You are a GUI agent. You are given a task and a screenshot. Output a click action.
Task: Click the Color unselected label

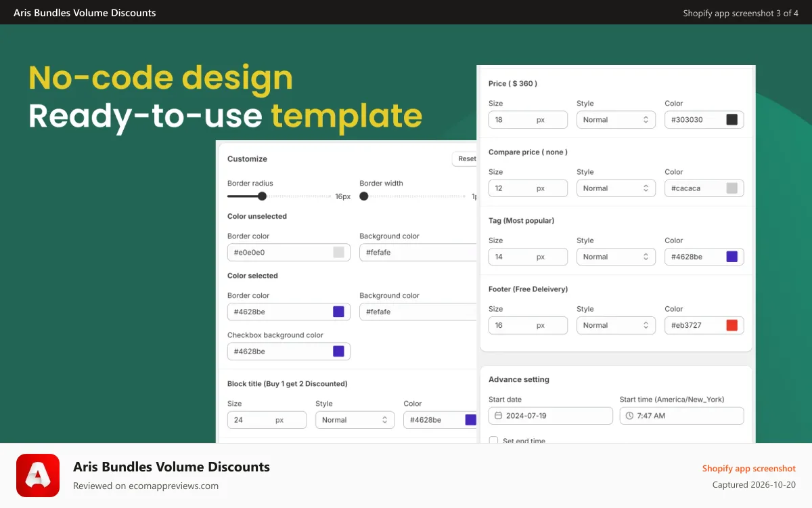tap(257, 216)
